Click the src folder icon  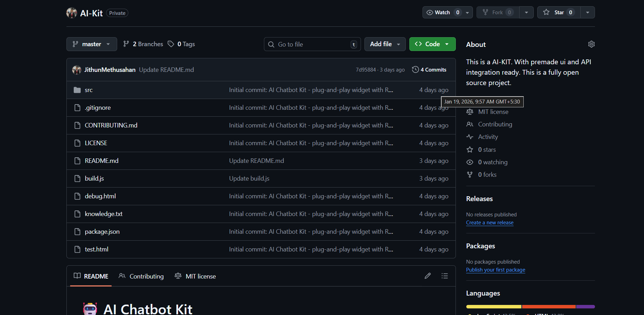click(77, 90)
